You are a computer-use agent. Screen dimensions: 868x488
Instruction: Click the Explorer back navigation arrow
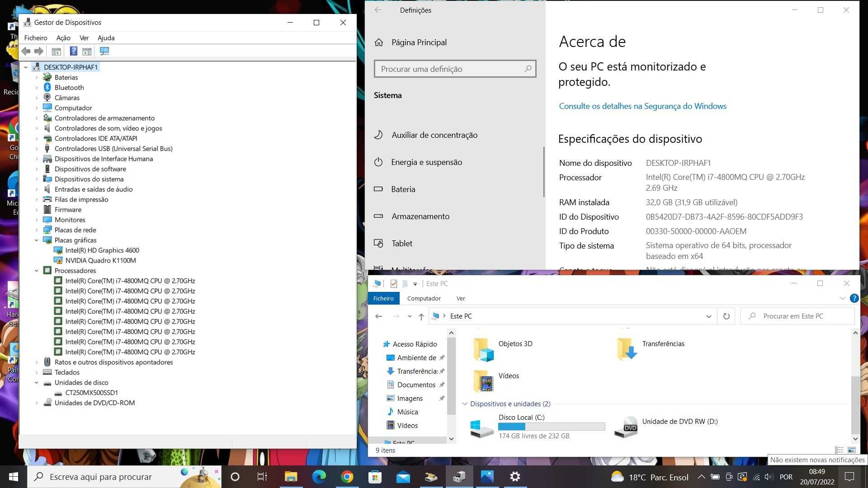(x=379, y=316)
